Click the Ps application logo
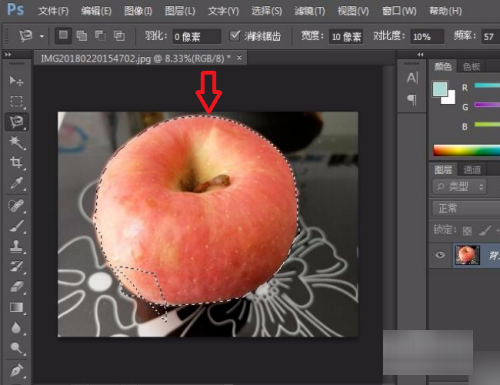 click(x=15, y=10)
